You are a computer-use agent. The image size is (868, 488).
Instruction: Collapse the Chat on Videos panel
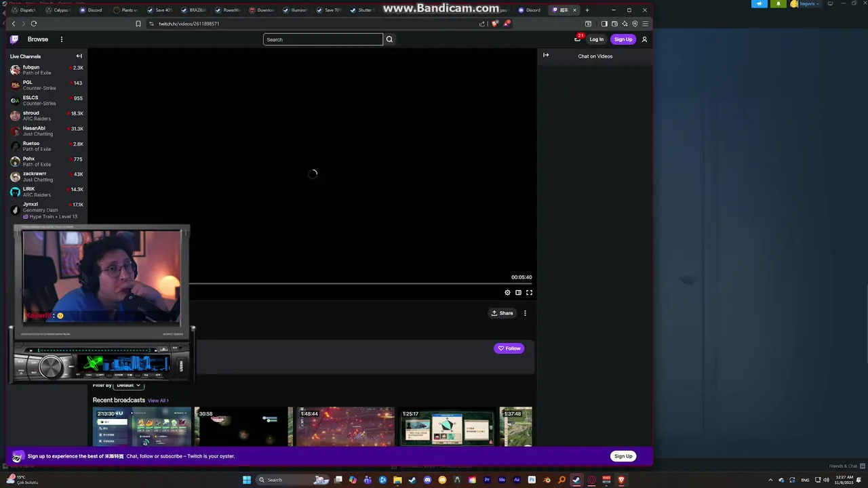click(546, 55)
